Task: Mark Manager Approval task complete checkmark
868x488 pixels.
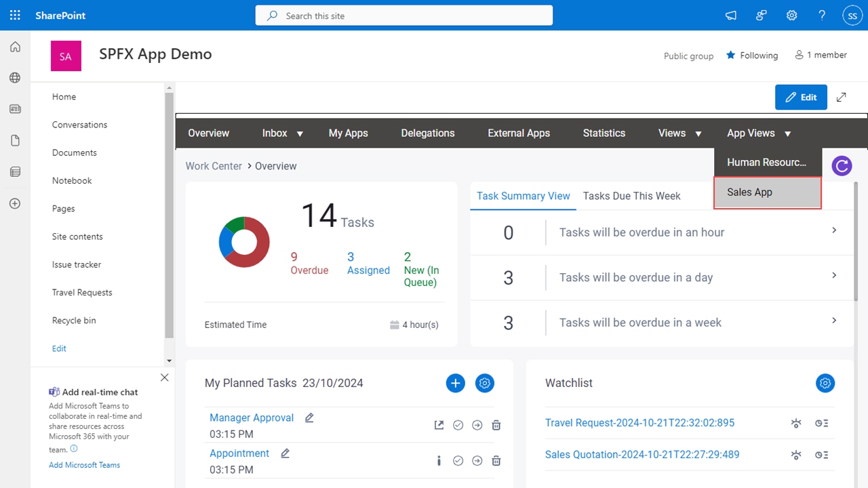Action: click(458, 425)
